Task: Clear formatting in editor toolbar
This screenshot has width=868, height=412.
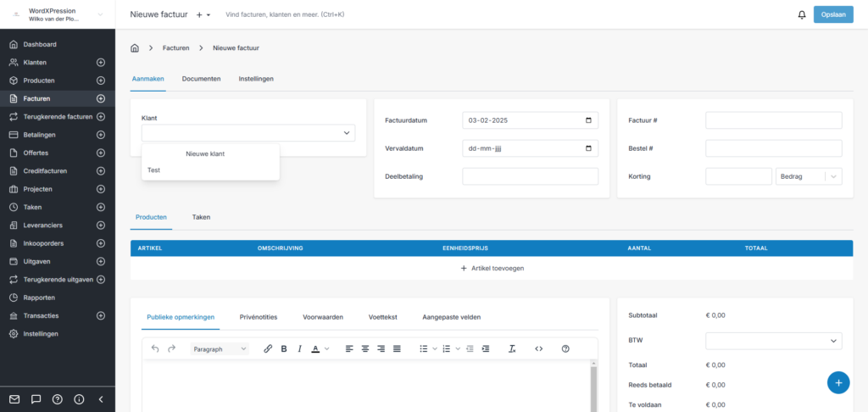Action: [x=512, y=349]
